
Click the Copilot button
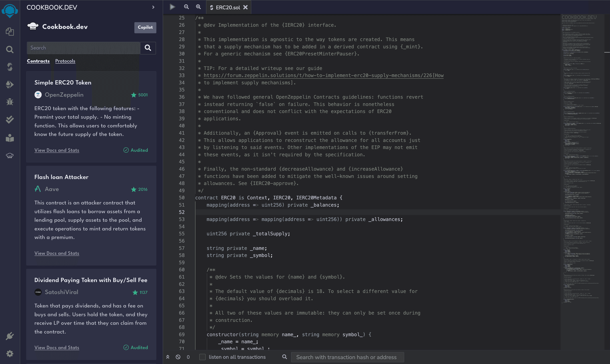145,27
